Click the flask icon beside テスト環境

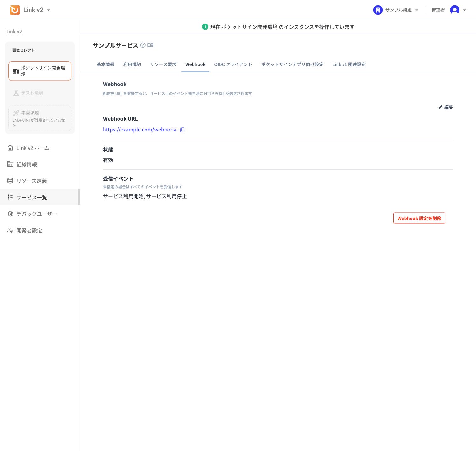(16, 93)
